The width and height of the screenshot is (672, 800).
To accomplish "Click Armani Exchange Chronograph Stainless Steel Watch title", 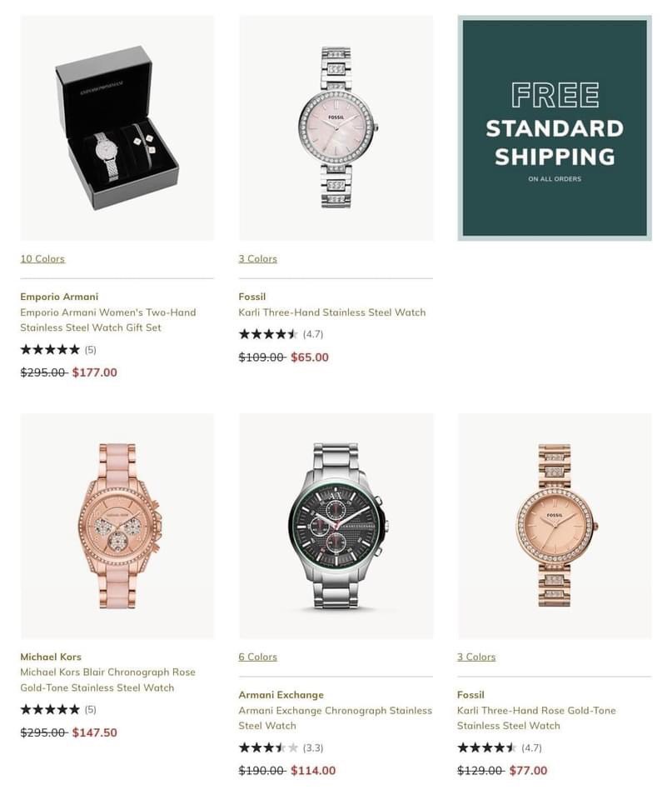I will pos(335,718).
